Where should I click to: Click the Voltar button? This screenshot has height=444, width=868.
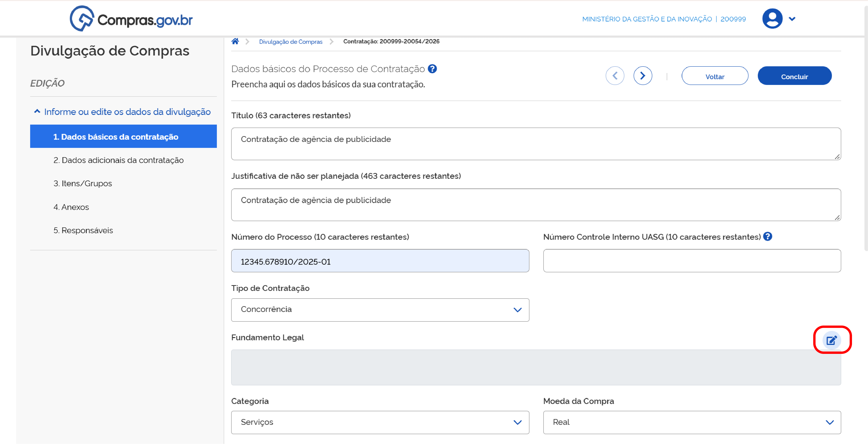pyautogui.click(x=715, y=76)
